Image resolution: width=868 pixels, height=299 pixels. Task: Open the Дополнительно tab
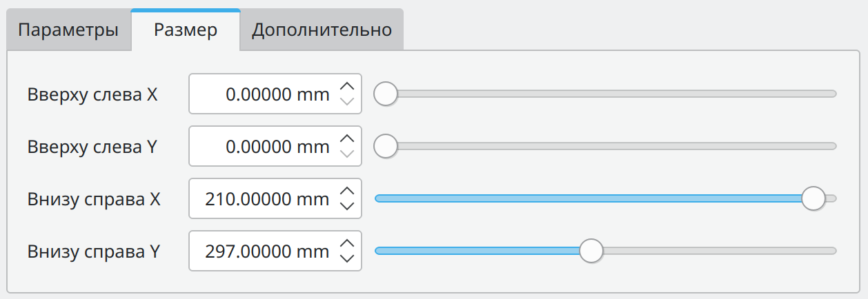[322, 30]
